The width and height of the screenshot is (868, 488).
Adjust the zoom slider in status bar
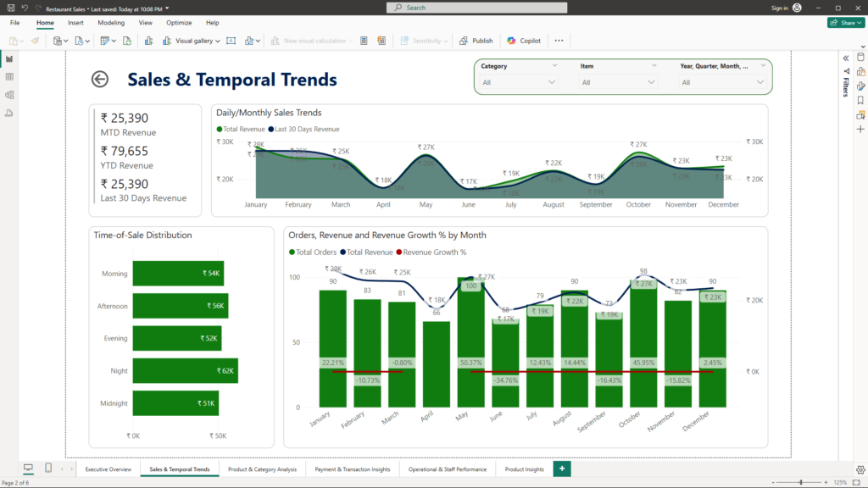click(800, 482)
